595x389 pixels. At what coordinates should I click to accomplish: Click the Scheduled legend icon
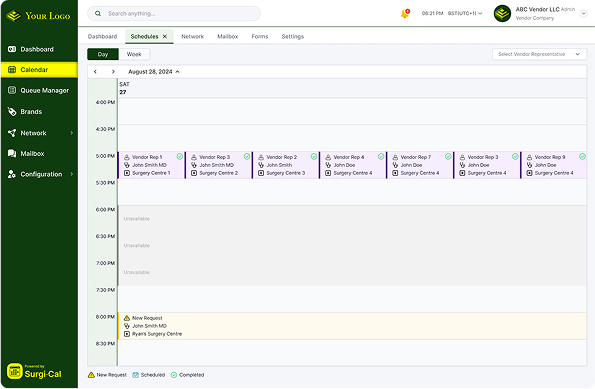click(135, 375)
